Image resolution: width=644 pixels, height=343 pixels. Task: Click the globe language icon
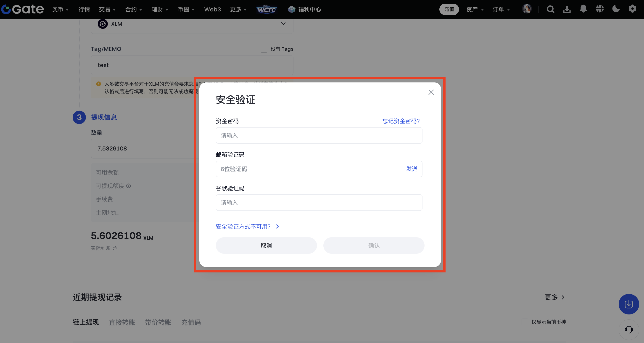tap(599, 9)
